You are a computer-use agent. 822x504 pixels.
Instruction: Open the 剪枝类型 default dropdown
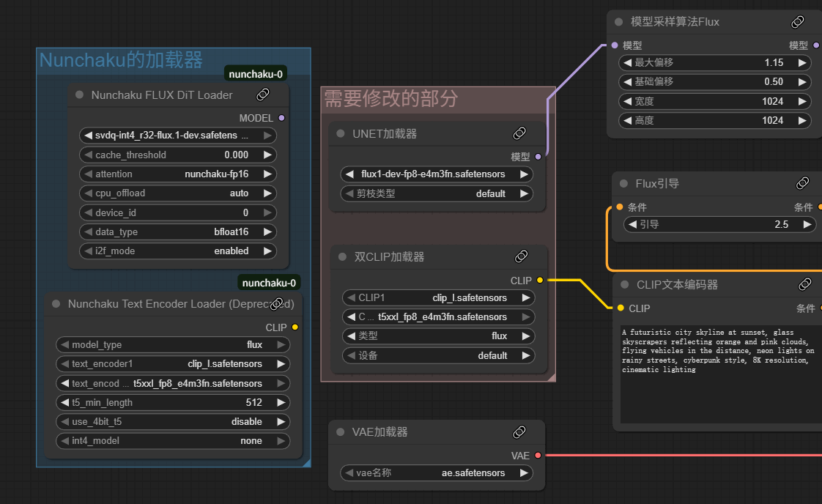(x=437, y=194)
